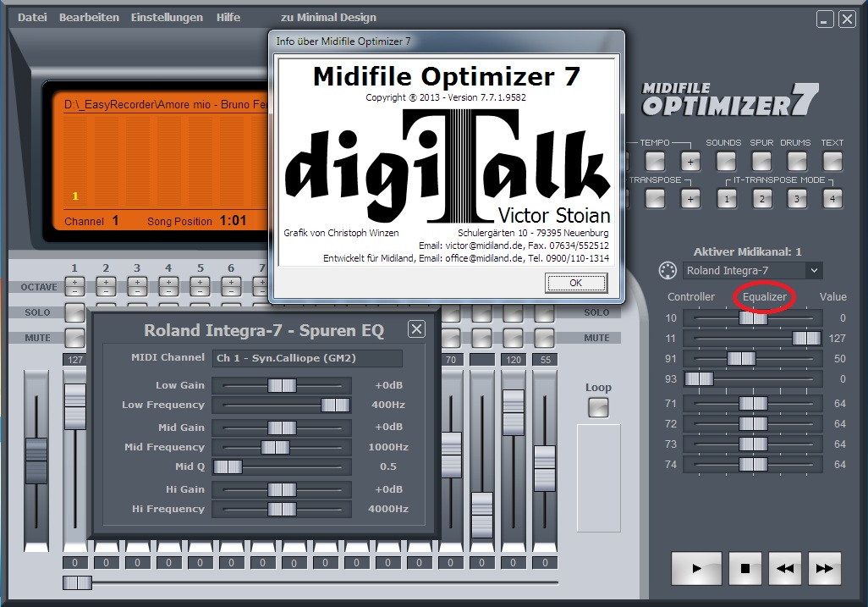Click the TEMPO plus button
The image size is (868, 607).
[690, 162]
